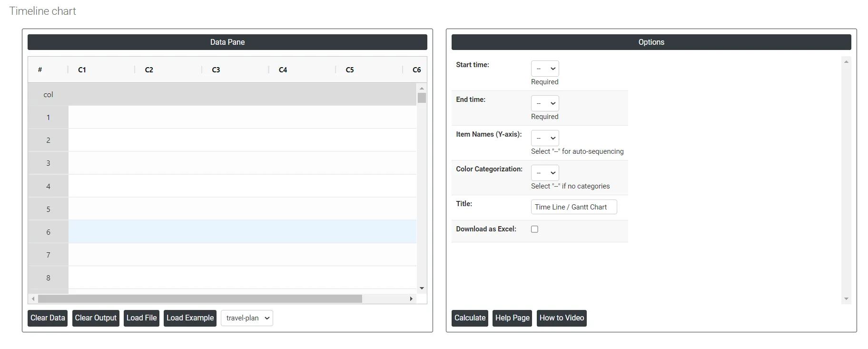The width and height of the screenshot is (868, 349).
Task: Click the data grid vertical scrollbar thumb
Action: [x=422, y=98]
